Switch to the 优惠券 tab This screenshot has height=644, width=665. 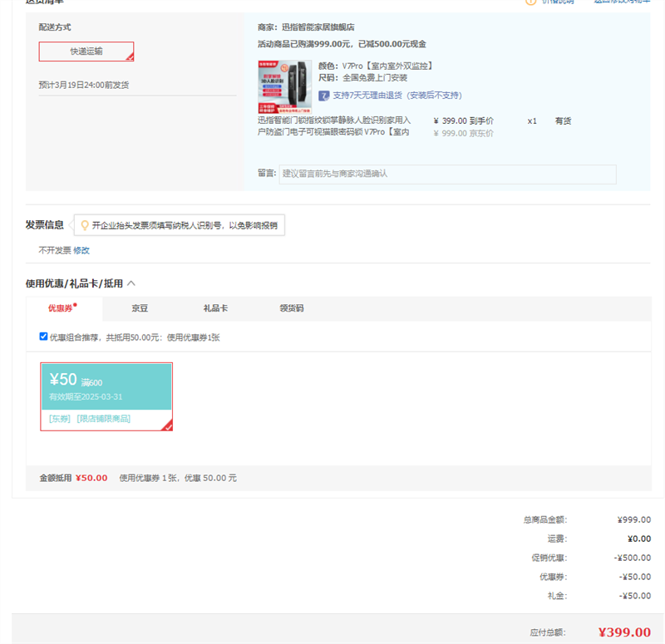(x=62, y=308)
